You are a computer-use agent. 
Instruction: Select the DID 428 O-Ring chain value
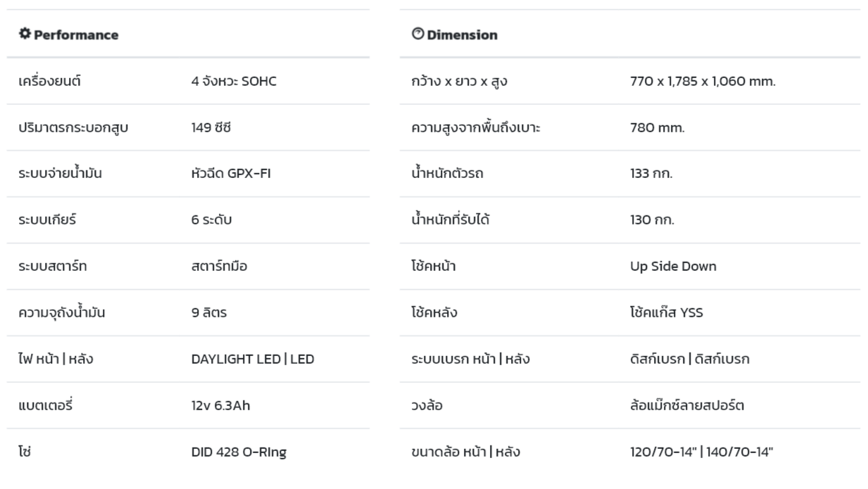[239, 452]
